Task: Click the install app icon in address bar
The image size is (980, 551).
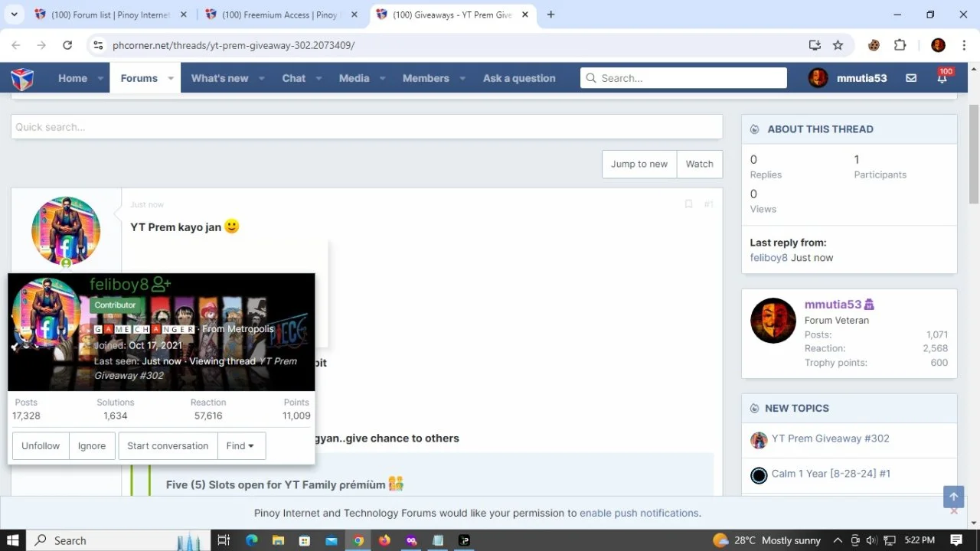Action: 815,45
